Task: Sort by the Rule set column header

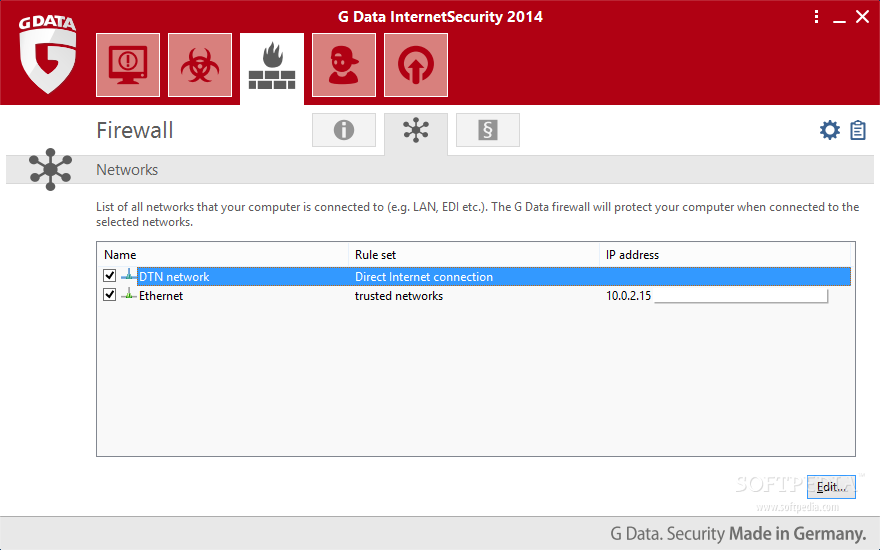Action: click(x=474, y=255)
